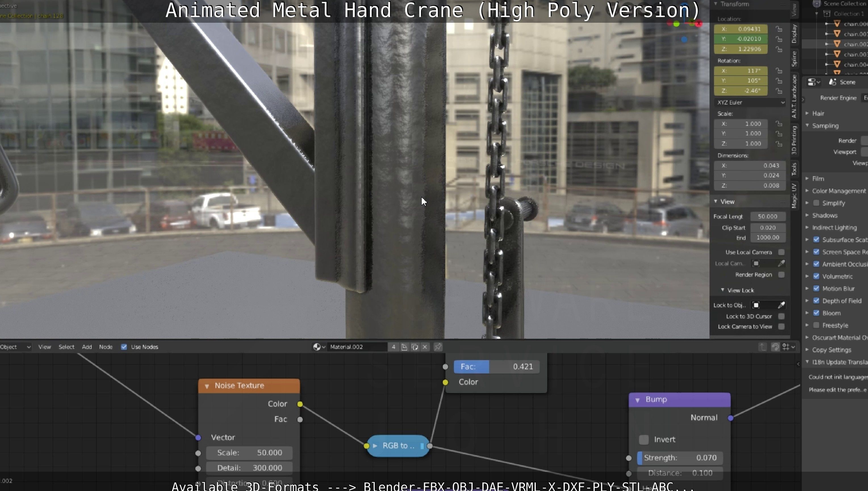The height and width of the screenshot is (491, 868).
Task: Enable Lock Camera to View checkbox
Action: pos(781,326)
